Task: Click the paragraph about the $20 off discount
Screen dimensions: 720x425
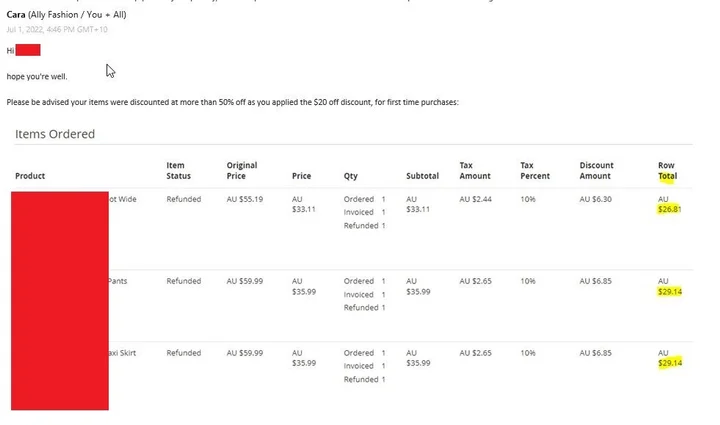Action: coord(232,102)
